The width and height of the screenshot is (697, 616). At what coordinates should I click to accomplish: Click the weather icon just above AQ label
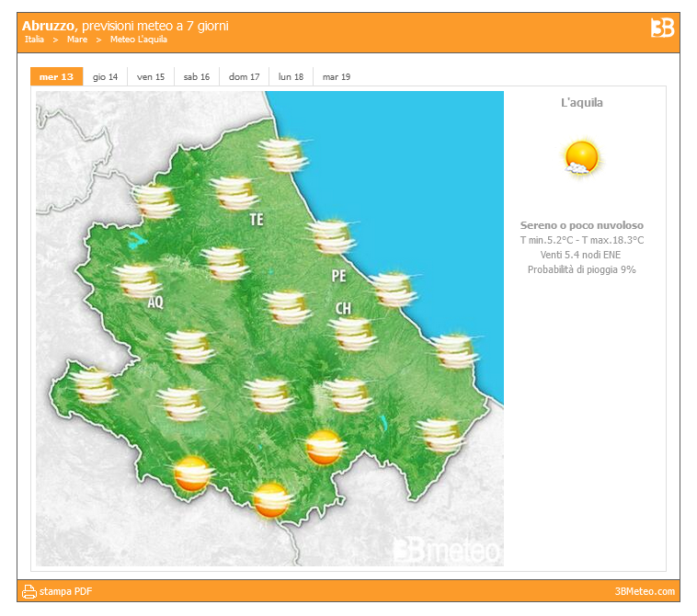[x=138, y=279]
